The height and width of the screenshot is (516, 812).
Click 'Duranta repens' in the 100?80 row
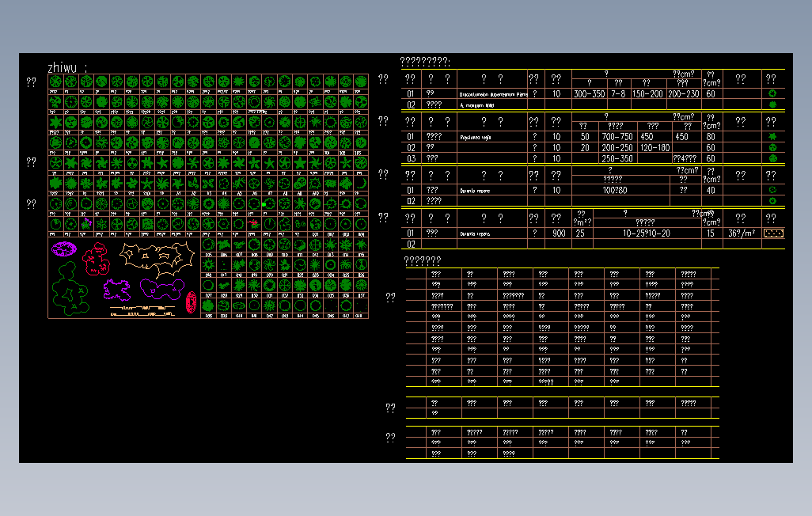474,191
